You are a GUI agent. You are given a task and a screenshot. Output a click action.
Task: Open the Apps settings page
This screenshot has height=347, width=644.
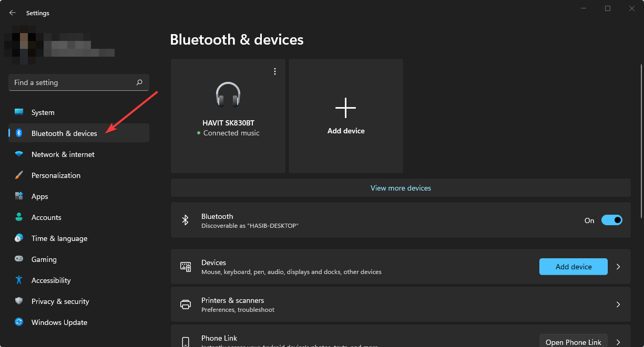(x=79, y=196)
